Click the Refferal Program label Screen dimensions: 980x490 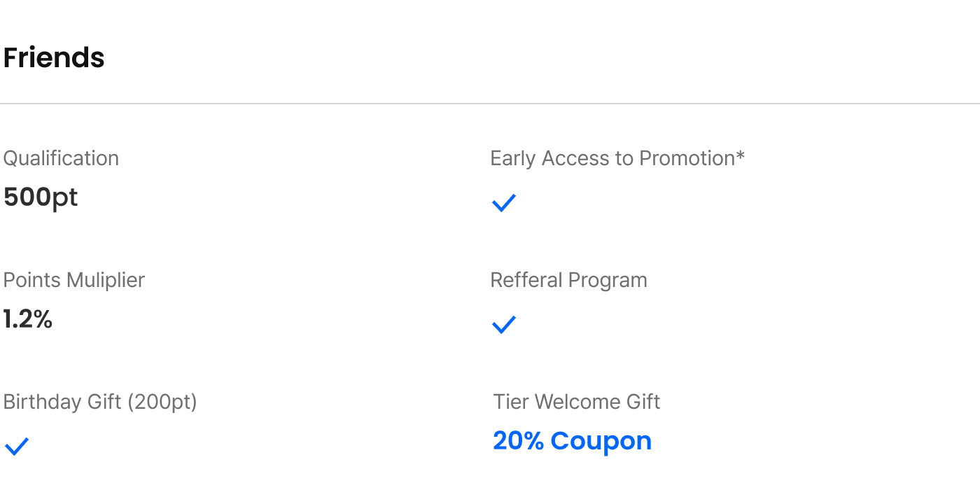(x=568, y=280)
